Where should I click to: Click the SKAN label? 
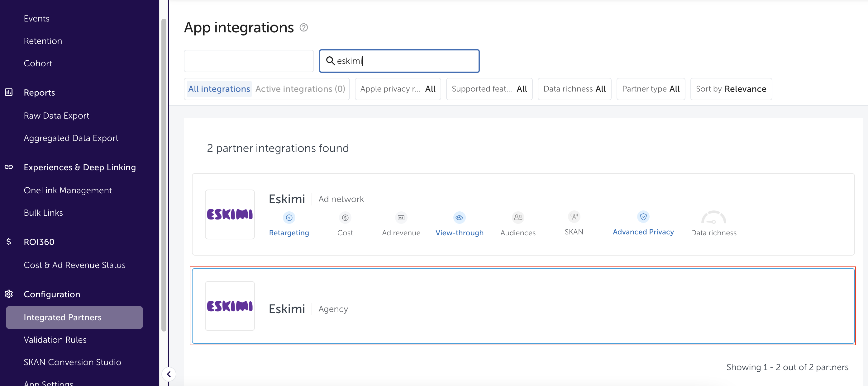click(574, 232)
